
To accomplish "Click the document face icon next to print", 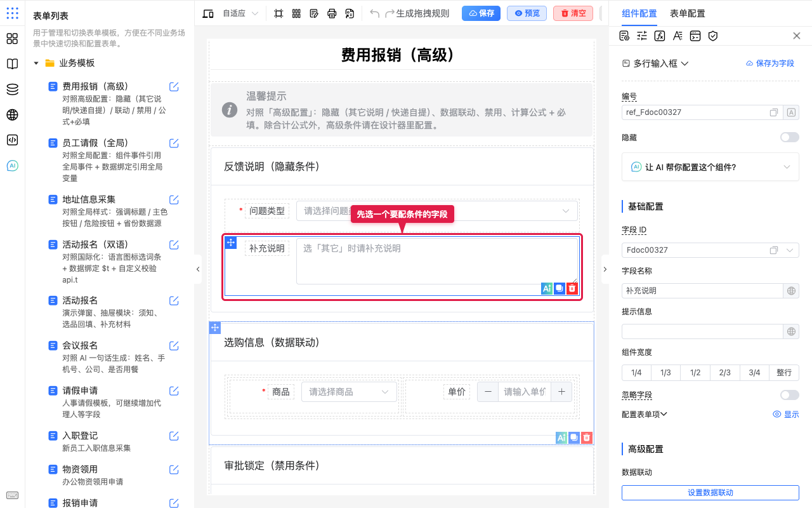I will tap(350, 13).
